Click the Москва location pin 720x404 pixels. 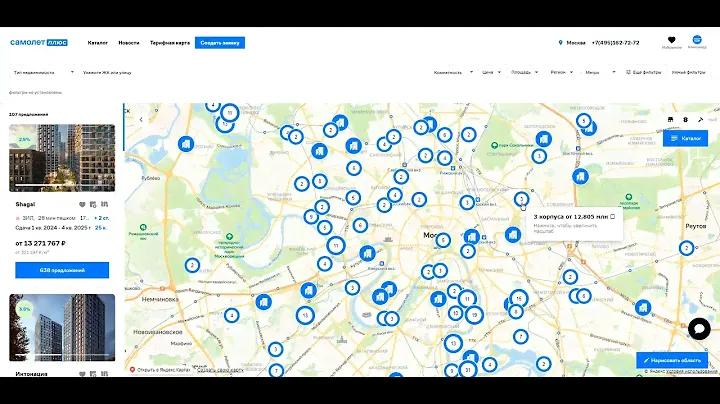[561, 43]
